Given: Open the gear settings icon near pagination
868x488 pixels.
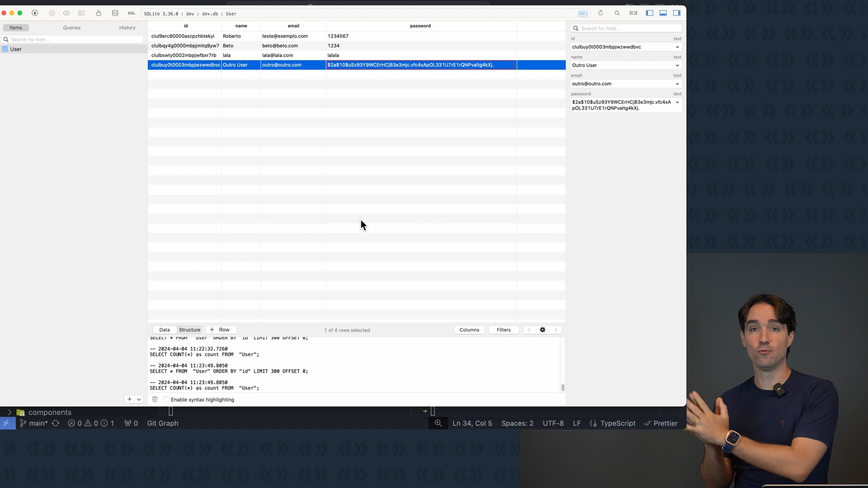Looking at the screenshot, I should tap(542, 330).
